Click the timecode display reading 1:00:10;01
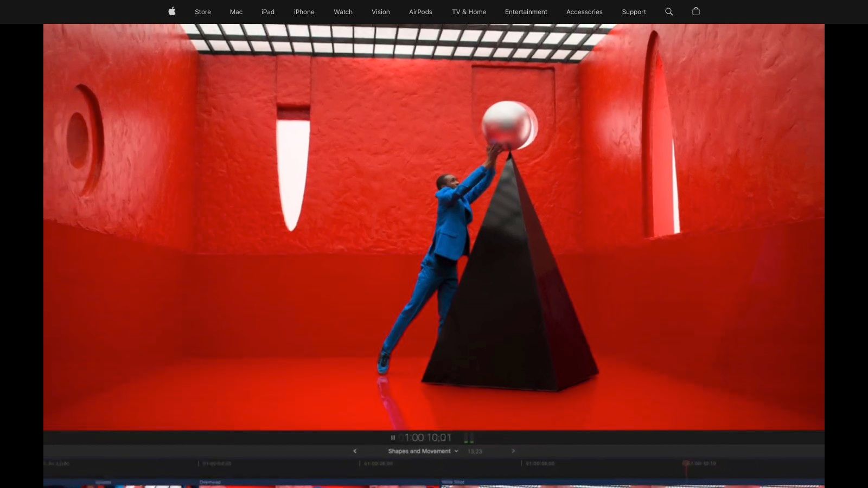The image size is (868, 488). [427, 436]
